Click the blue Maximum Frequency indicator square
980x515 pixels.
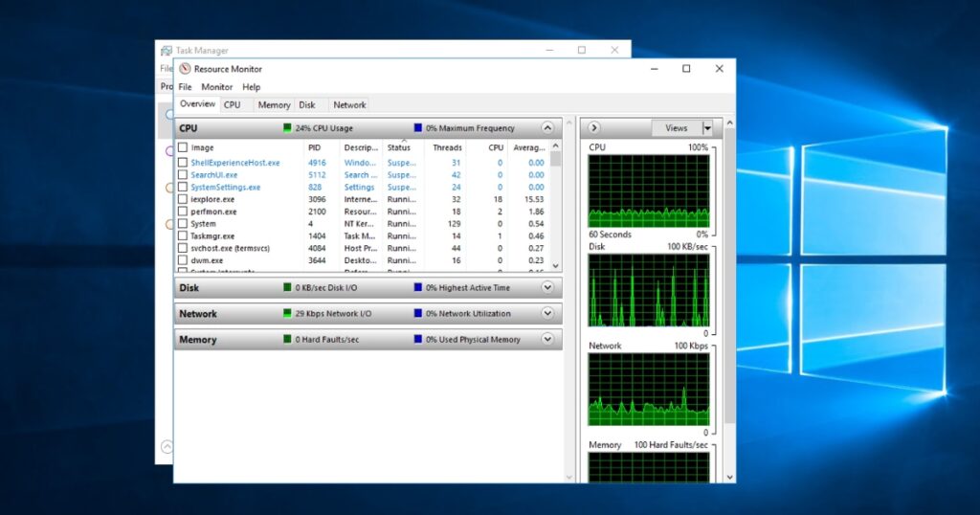click(418, 127)
